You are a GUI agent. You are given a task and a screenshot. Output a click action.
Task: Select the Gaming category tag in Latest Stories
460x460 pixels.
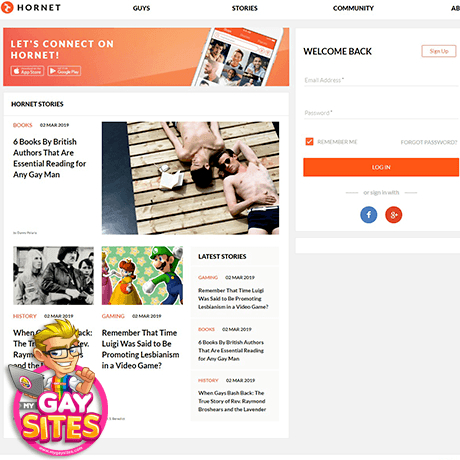[208, 277]
